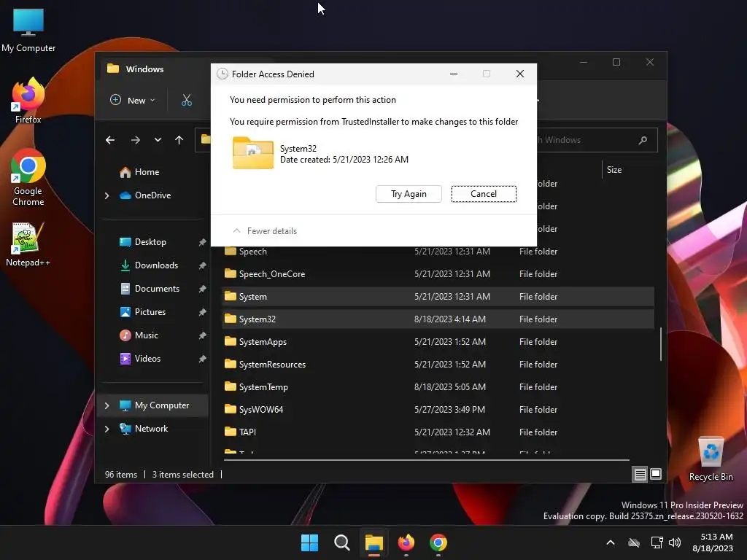Switch to Details view layout
The width and height of the screenshot is (747, 560).
pos(640,474)
